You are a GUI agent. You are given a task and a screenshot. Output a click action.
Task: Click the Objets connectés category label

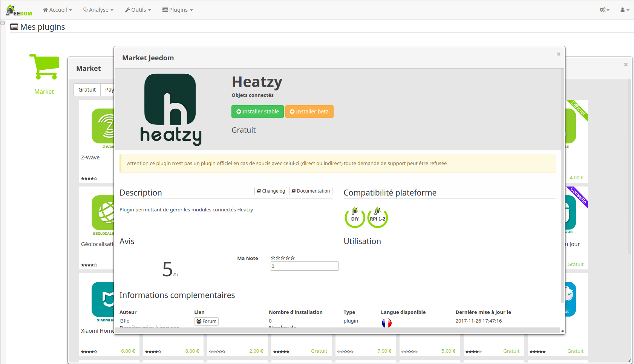(x=253, y=95)
